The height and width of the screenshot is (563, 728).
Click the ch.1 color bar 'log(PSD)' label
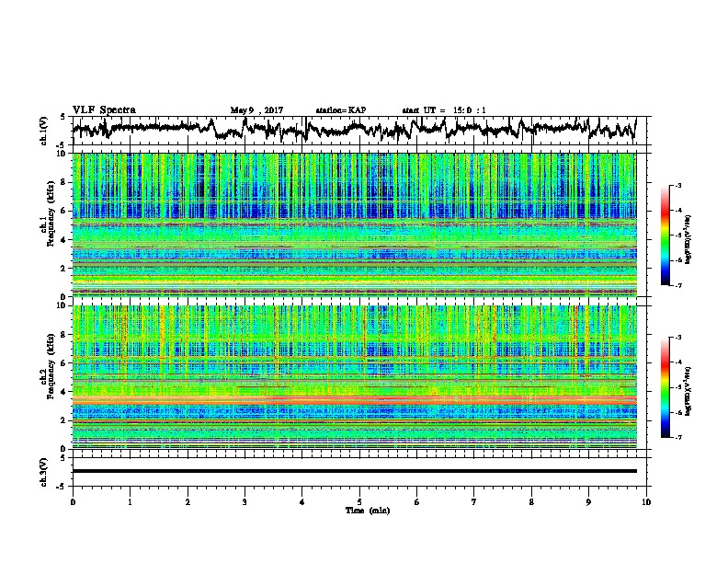click(688, 239)
